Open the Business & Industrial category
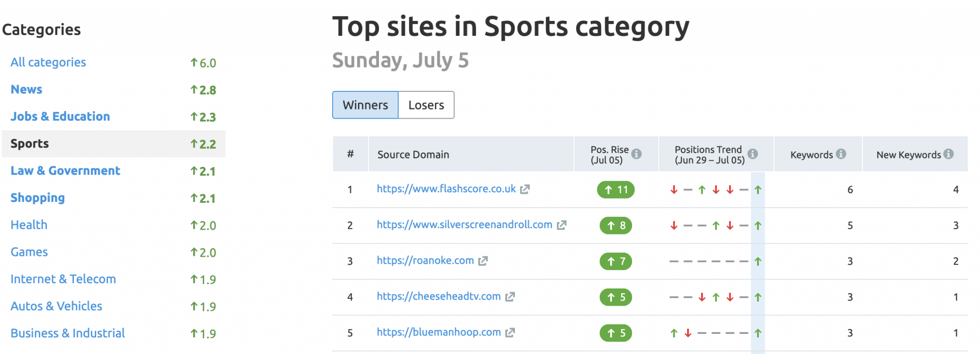 pos(67,333)
